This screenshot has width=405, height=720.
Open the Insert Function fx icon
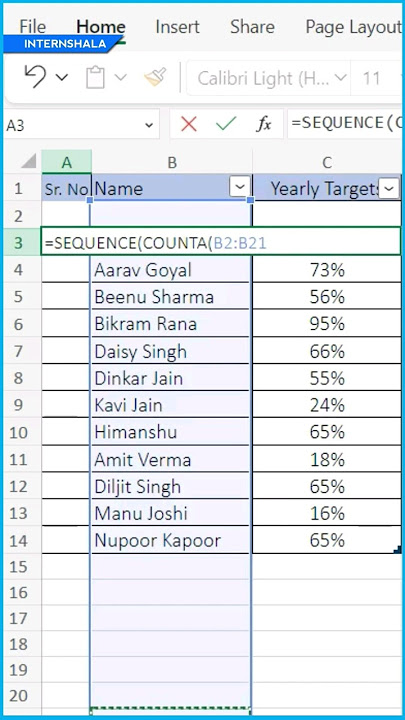pyautogui.click(x=264, y=124)
